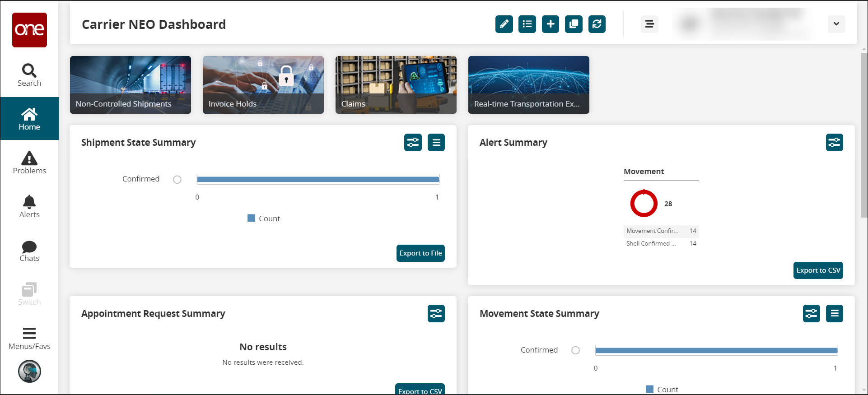
Task: Click the pencil edit dashboard icon
Action: [x=504, y=24]
